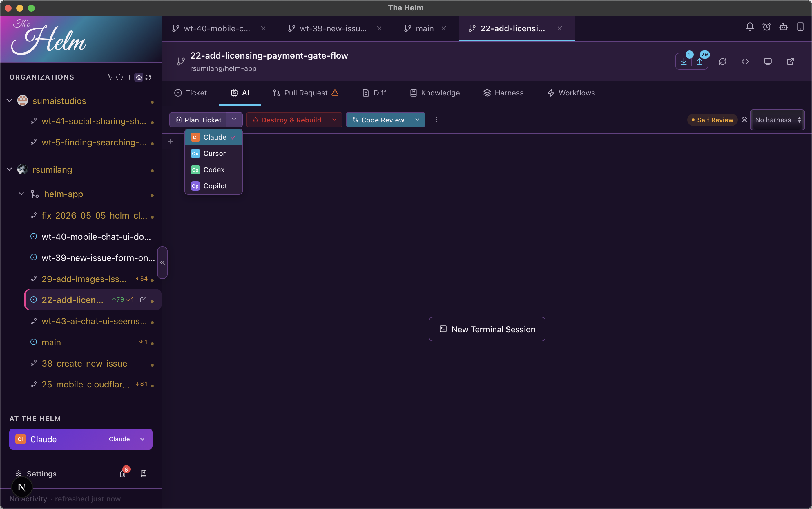Toggle hidden items eye-slash icon in Organizations
This screenshot has height=509, width=812.
(139, 77)
